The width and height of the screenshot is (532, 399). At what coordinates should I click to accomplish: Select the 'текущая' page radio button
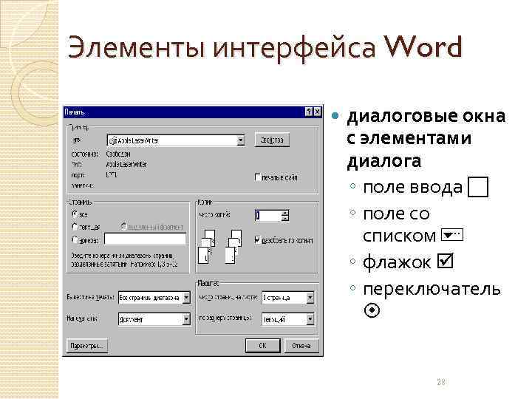pyautogui.click(x=75, y=226)
